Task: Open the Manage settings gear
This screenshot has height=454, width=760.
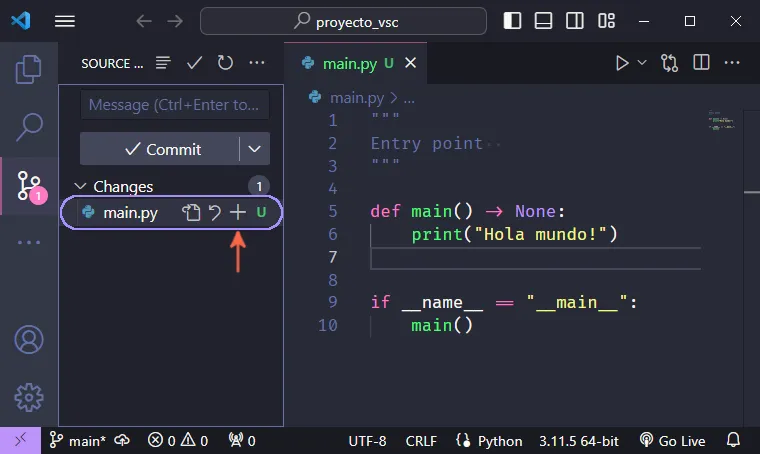Action: tap(29, 396)
